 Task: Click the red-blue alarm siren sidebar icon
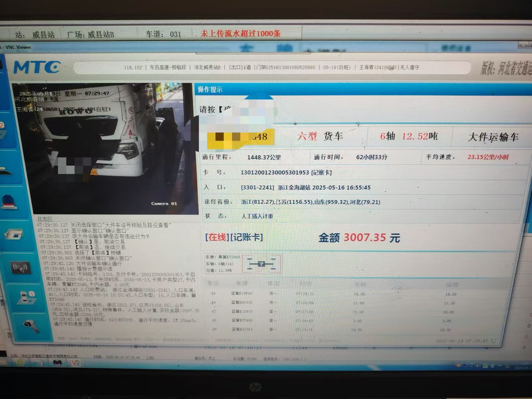coord(9,202)
